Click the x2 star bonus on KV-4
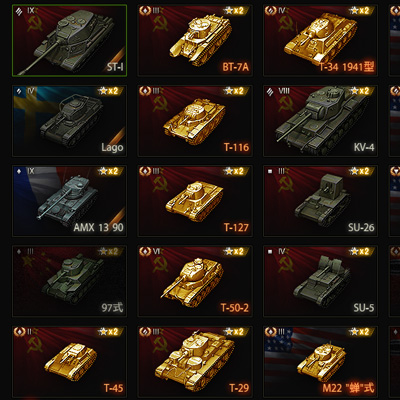 pyautogui.click(x=360, y=91)
